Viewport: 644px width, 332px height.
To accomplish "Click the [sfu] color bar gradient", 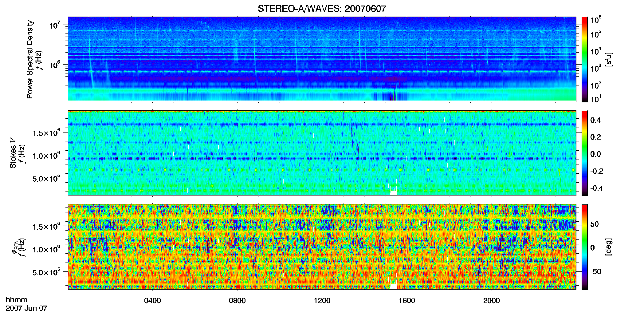I will click(x=585, y=59).
